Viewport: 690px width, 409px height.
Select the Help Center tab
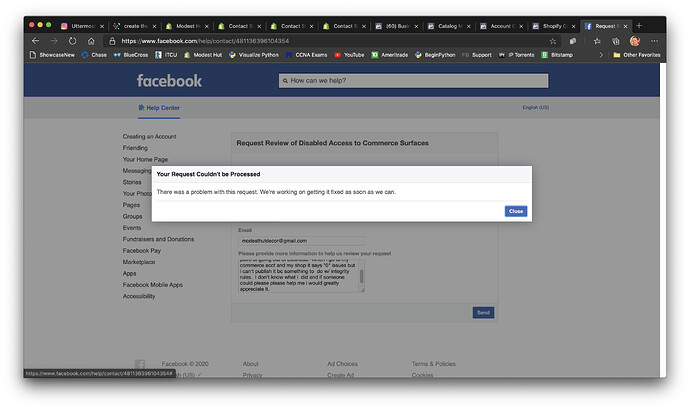pos(159,108)
